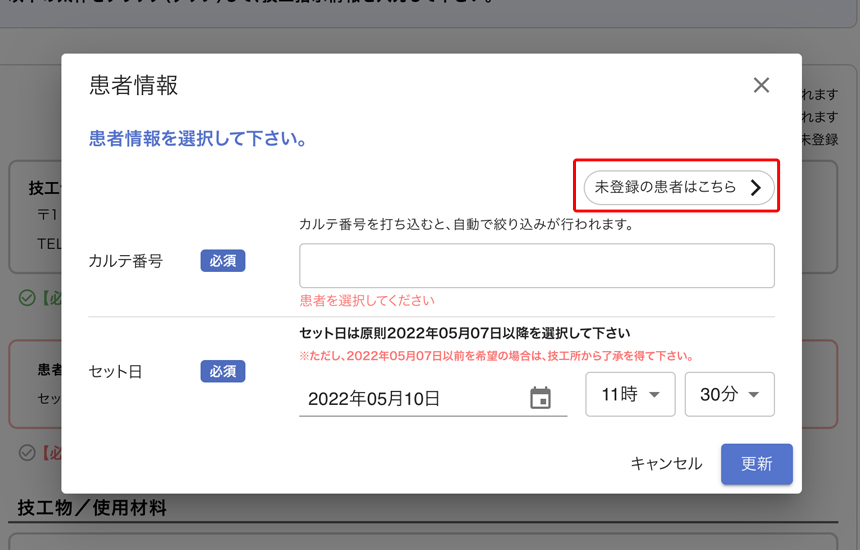Click the 患者を選択してください error text

coord(367,300)
